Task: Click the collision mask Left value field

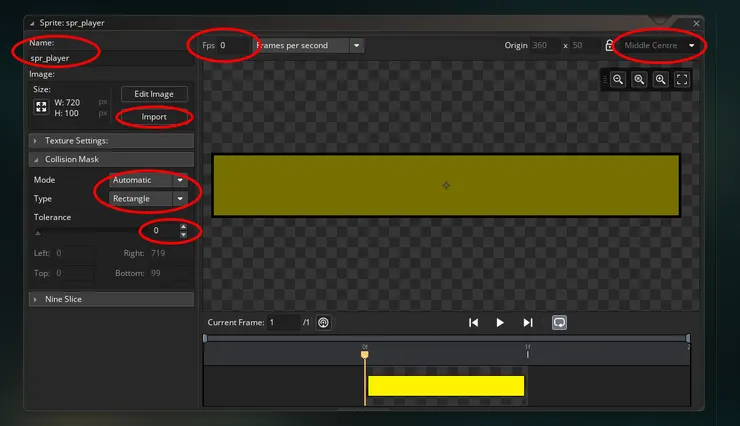Action: pos(73,253)
